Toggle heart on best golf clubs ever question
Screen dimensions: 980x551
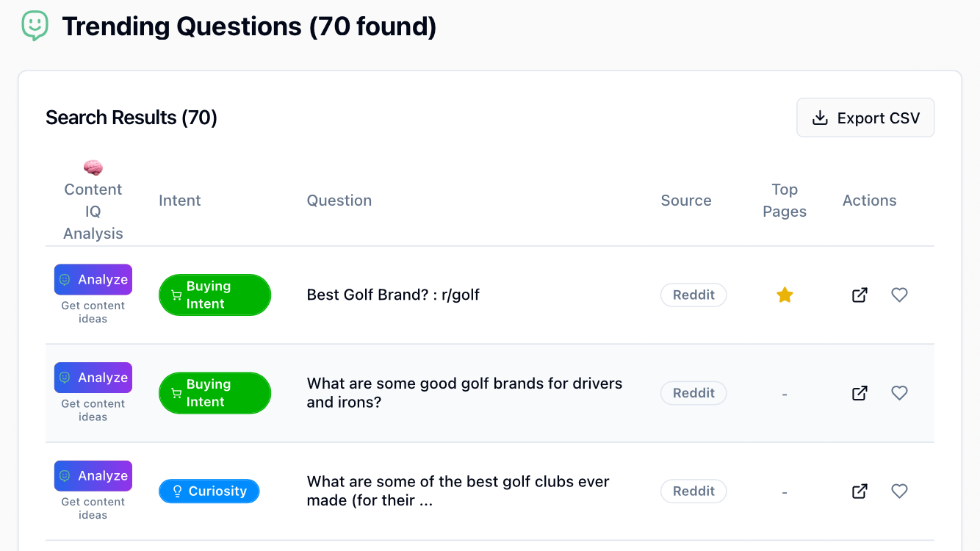click(899, 491)
